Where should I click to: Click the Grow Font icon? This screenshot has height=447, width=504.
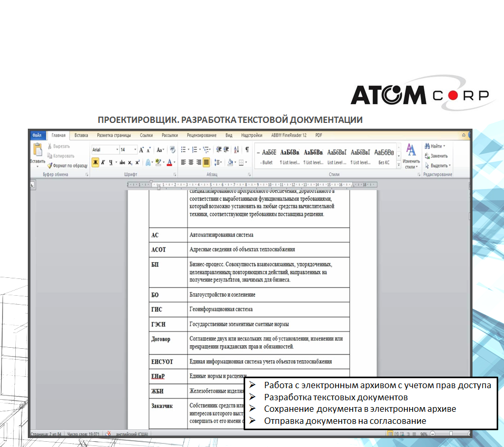click(142, 150)
